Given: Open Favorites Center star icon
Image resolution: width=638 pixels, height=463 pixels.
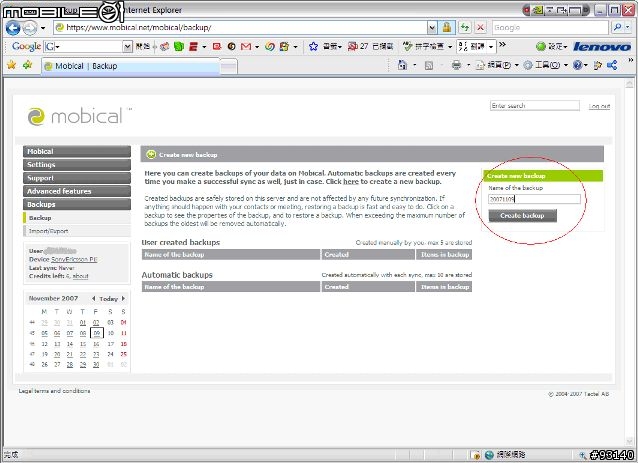Looking at the screenshot, I should [11, 65].
